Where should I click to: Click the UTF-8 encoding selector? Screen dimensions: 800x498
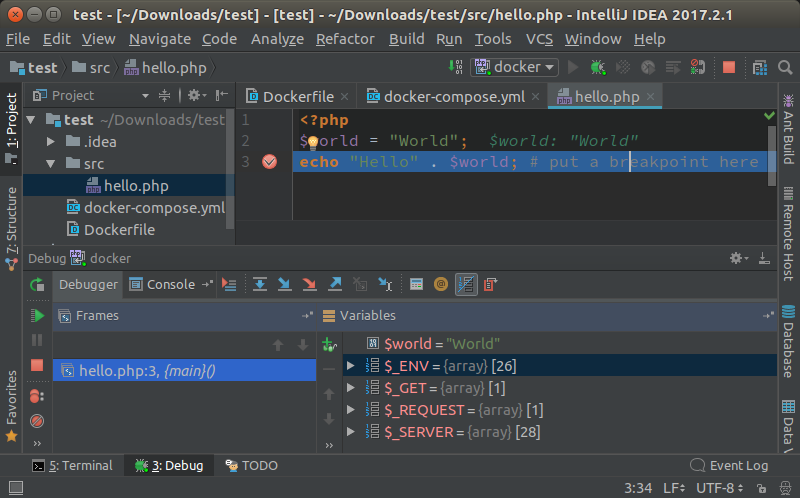720,488
